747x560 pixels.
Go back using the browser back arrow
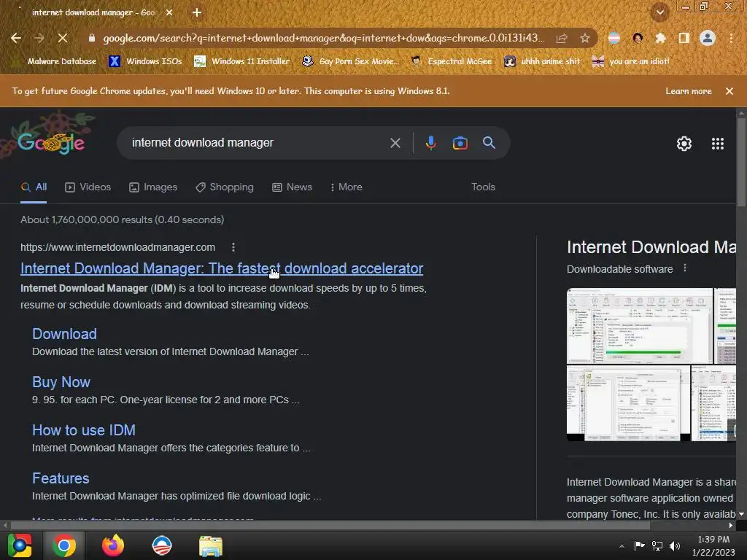point(16,38)
